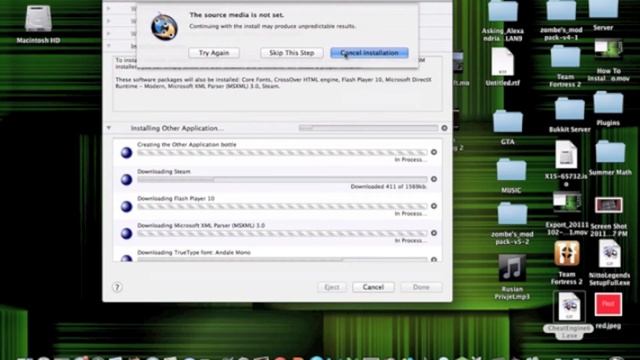Click the overall installation progress bar
Screen dimensions: 640x360
(x=368, y=128)
